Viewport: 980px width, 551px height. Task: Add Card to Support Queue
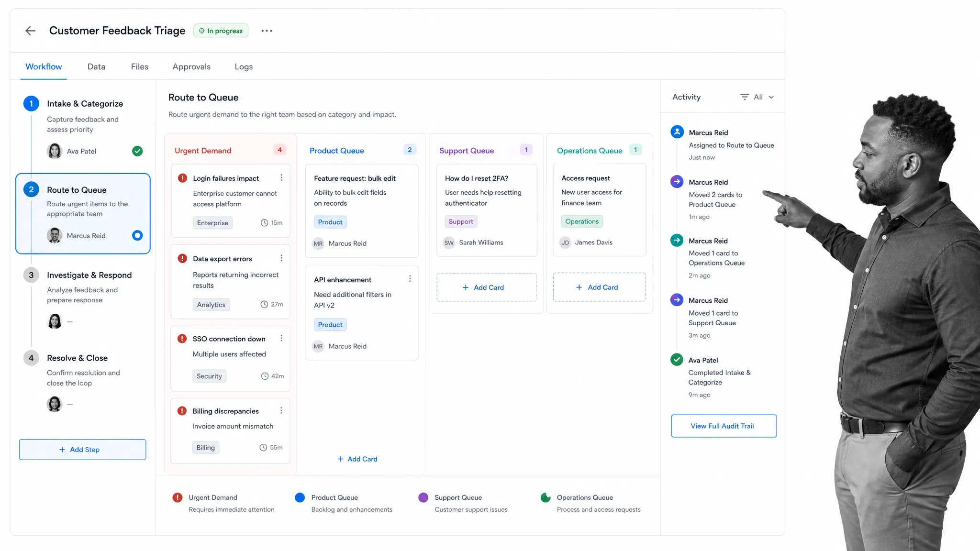pos(487,287)
